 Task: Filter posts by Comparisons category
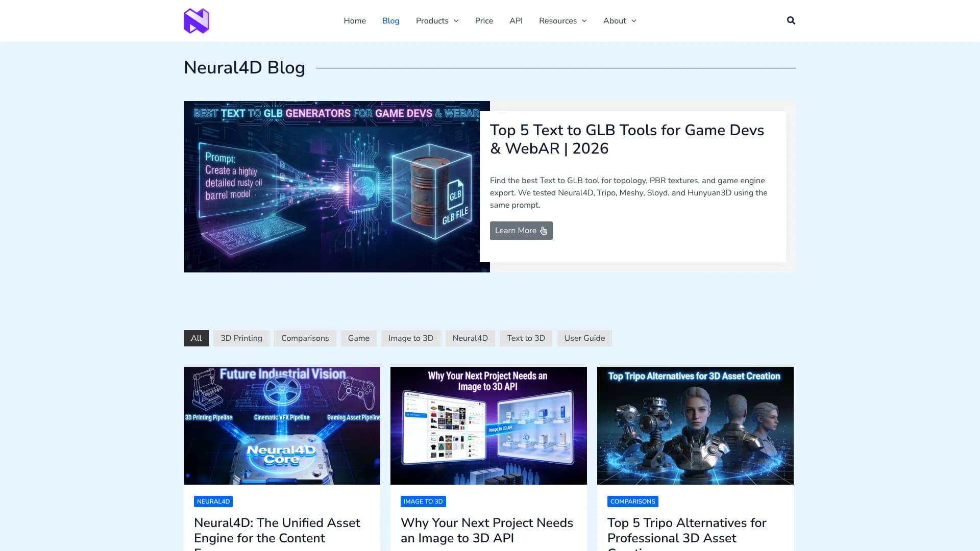click(x=305, y=338)
